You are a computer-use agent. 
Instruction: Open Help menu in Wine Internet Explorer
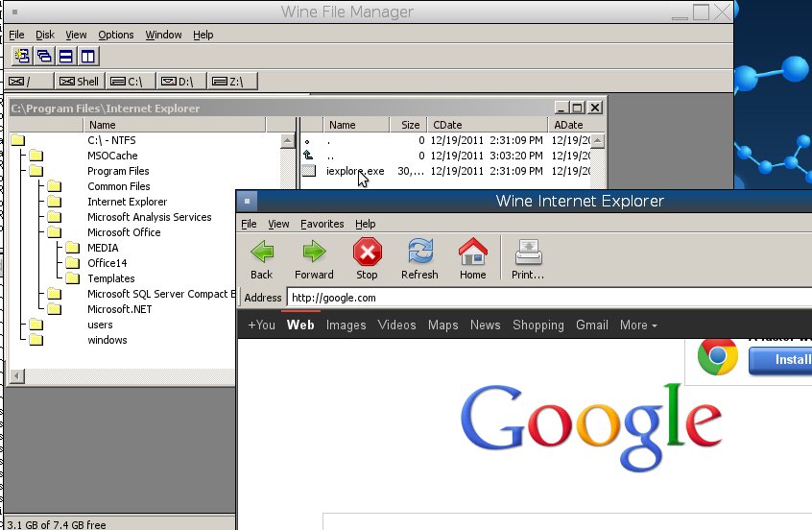point(365,224)
